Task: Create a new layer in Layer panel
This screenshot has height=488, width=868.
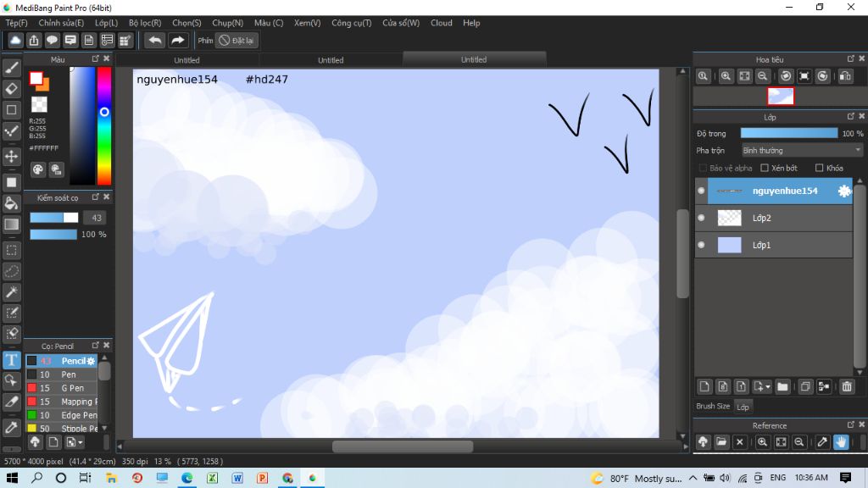Action: [704, 386]
